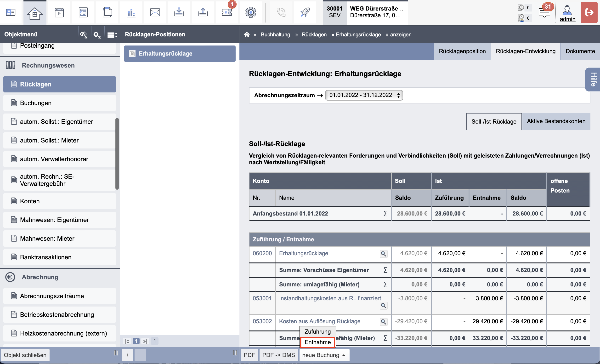The height and width of the screenshot is (364, 600).
Task: Open Banktransaktionen menu entry
Action: click(x=59, y=257)
